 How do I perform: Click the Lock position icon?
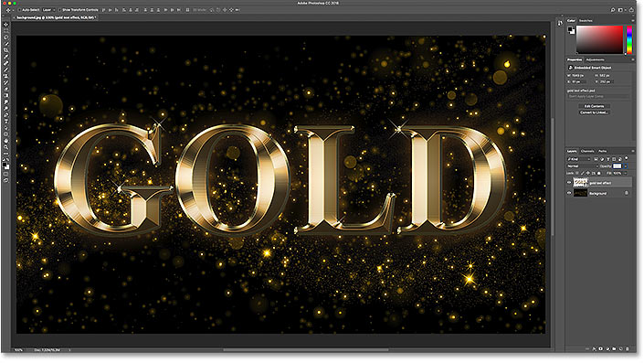pos(587,173)
